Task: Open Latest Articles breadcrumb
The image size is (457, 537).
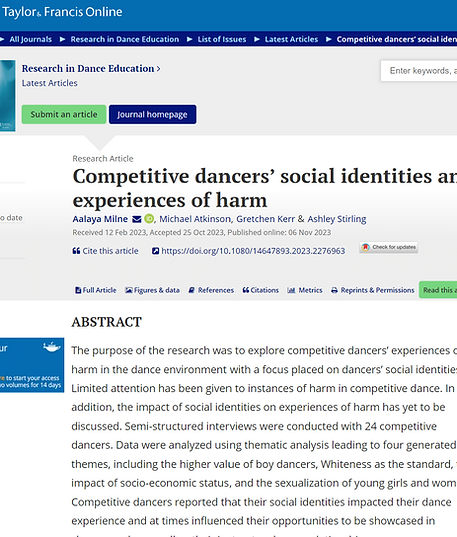Action: 291,39
